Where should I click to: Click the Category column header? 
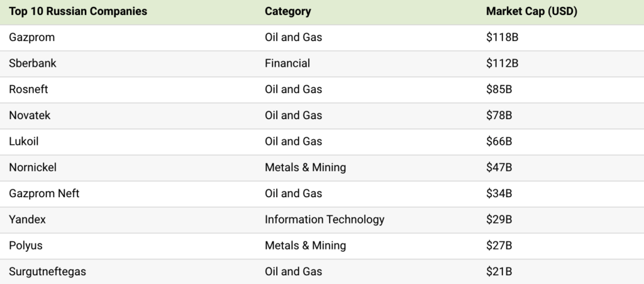(287, 11)
